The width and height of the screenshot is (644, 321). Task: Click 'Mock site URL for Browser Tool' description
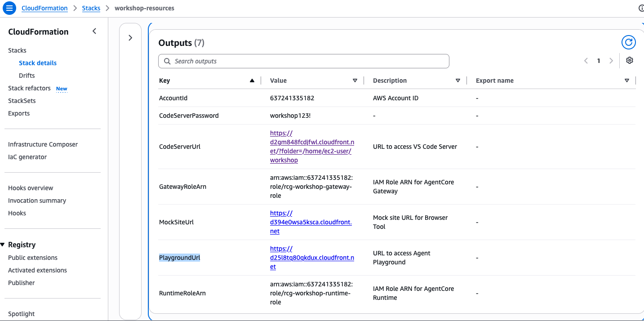pyautogui.click(x=410, y=222)
